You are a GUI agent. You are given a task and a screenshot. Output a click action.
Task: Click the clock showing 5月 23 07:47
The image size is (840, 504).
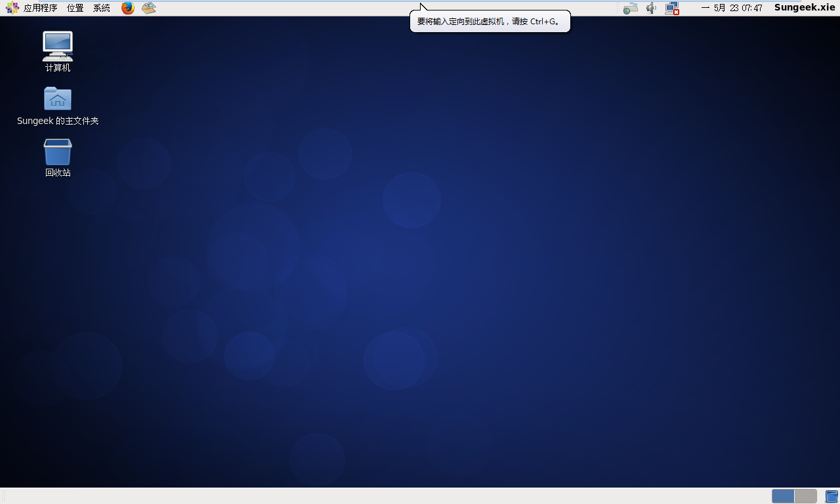tap(732, 8)
